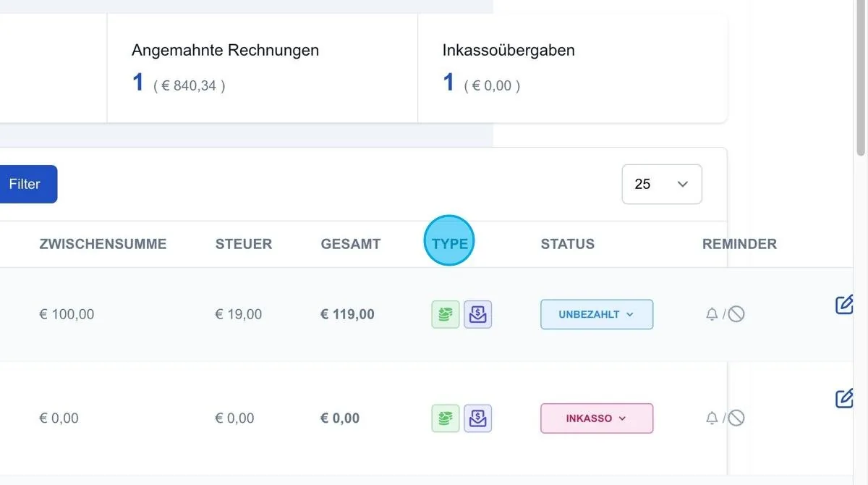Screen dimensions: 868x485
Task: Click the bell reminder icon in the UNBEZAHLT row
Action: tap(712, 314)
